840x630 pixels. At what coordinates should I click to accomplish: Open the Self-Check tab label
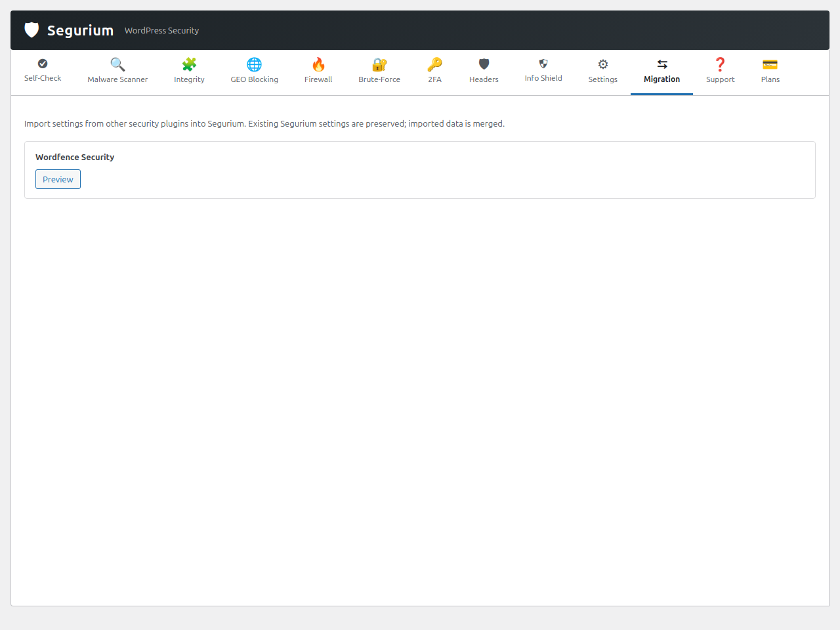[43, 78]
